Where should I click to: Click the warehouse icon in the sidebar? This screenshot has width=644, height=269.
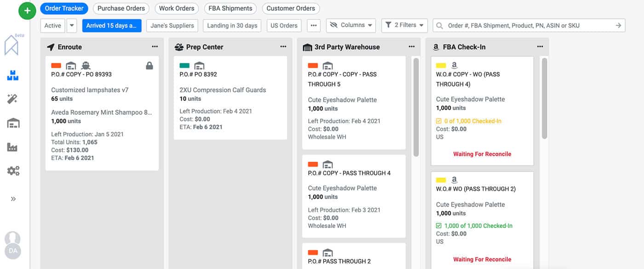point(13,123)
